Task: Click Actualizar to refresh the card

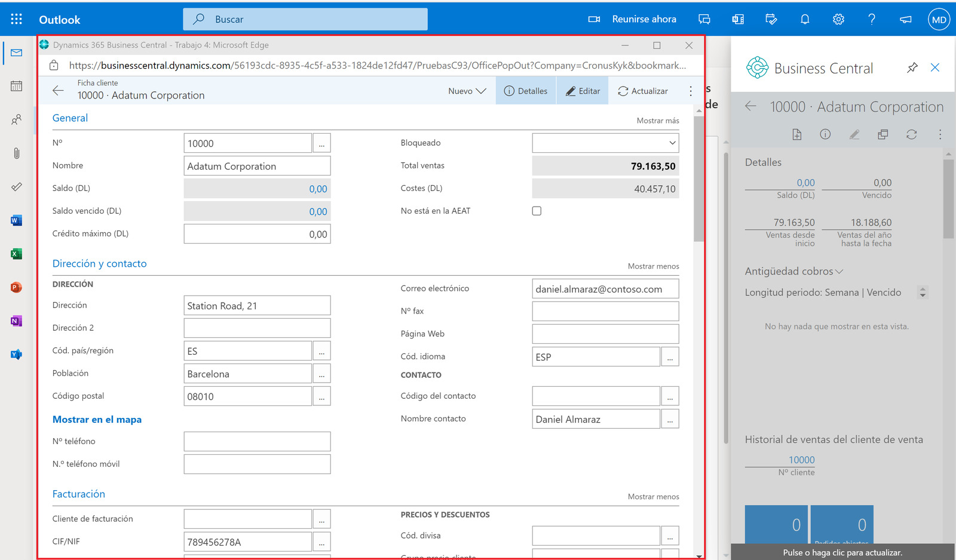Action: pyautogui.click(x=643, y=91)
